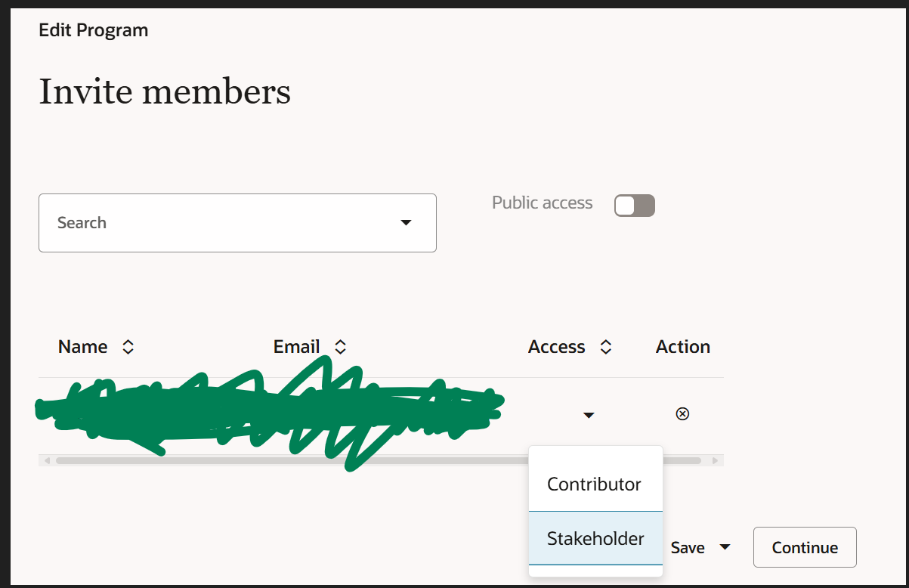Click the horizontal scrollbar track below the table
Screen dimensions: 909x588
378,460
